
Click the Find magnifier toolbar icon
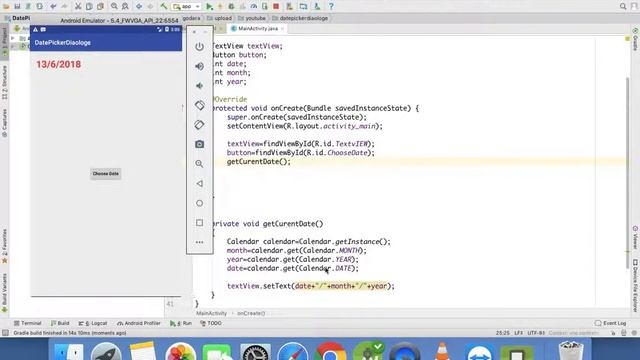114,6
